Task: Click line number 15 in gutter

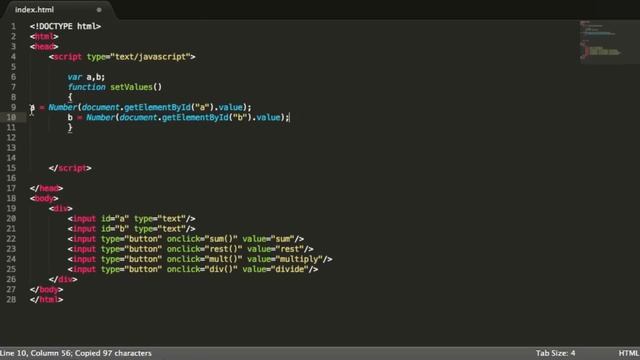Action: [11, 168]
